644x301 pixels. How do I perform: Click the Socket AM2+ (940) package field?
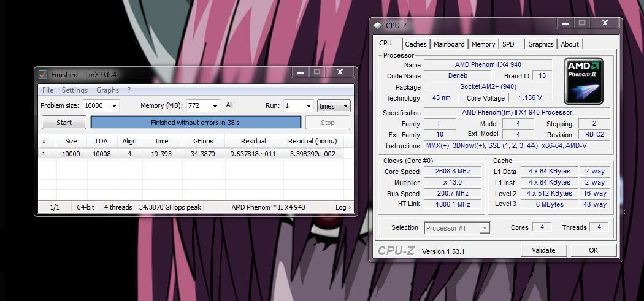click(x=488, y=86)
